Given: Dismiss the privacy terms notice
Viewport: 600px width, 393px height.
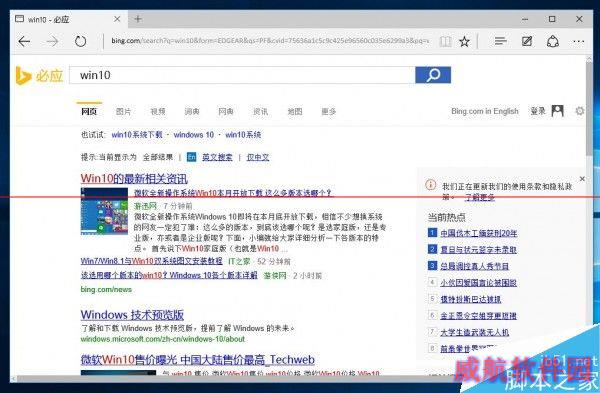Looking at the screenshot, I should tap(582, 179).
